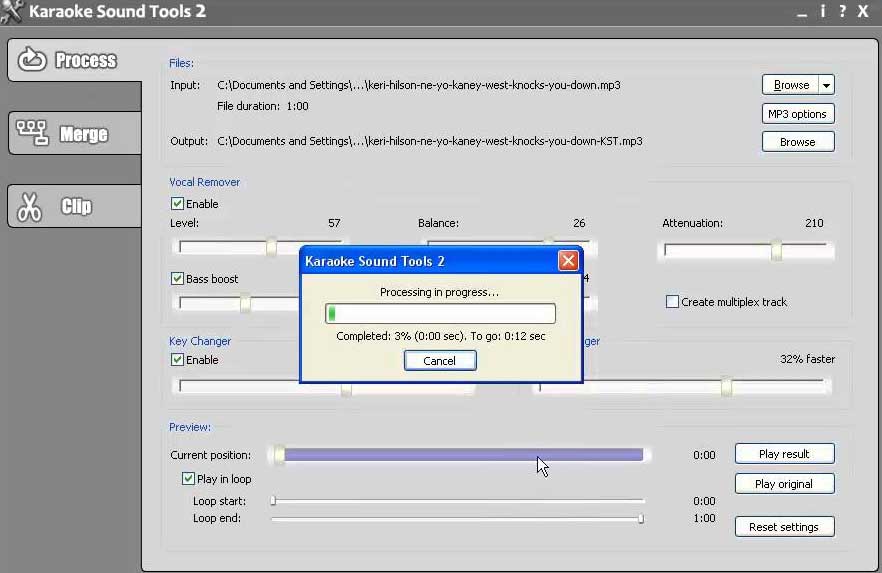This screenshot has width=882, height=573.
Task: Browse for input file
Action: pyautogui.click(x=791, y=85)
